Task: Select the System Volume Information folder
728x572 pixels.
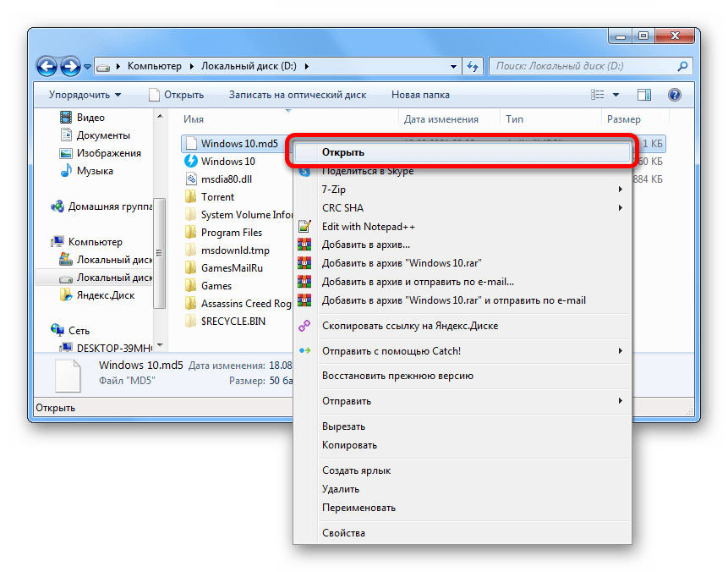Action: tap(246, 215)
